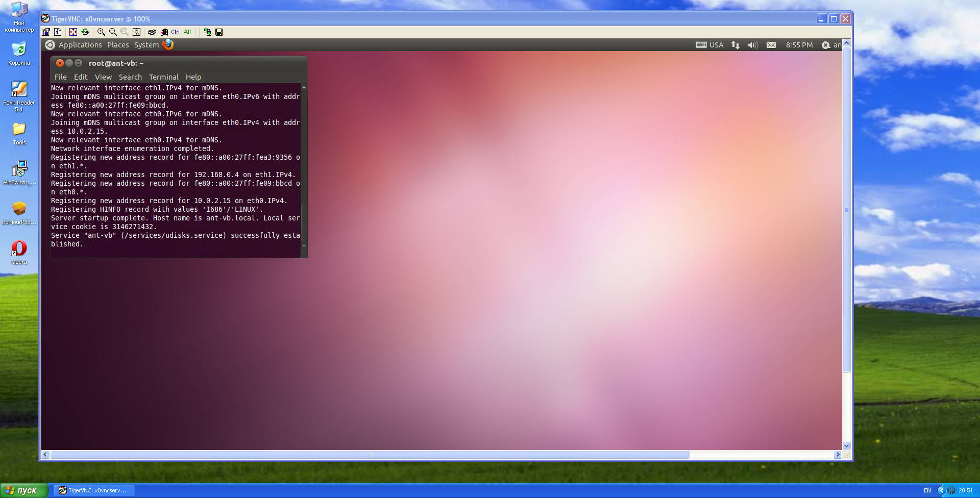Toggle the Ctrl key in toolbar
Screen dimensions: 980x498
pos(175,32)
